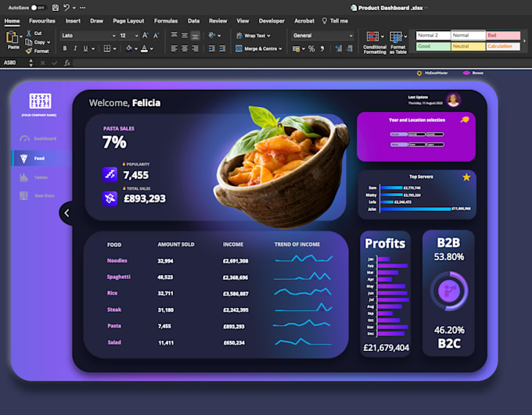This screenshot has width=532, height=415.
Task: Open the Insert ribbon tab
Action: click(x=73, y=21)
